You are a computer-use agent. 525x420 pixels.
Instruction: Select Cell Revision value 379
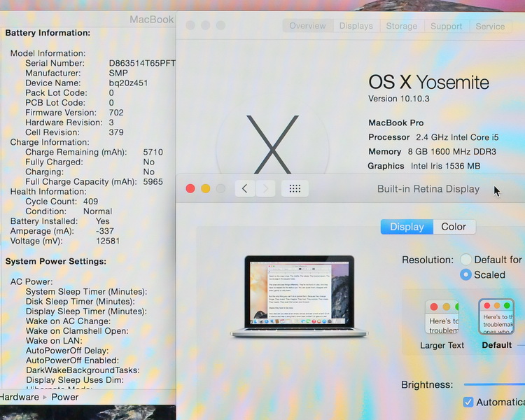click(116, 132)
